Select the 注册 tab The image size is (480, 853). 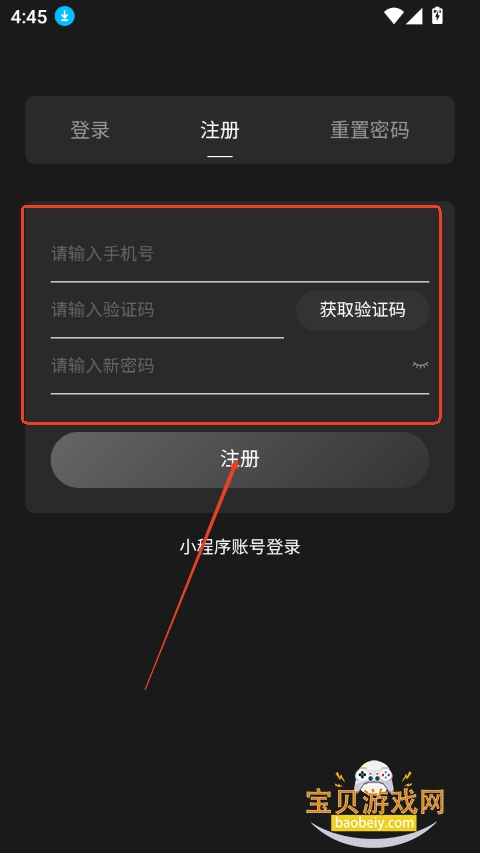coord(220,130)
